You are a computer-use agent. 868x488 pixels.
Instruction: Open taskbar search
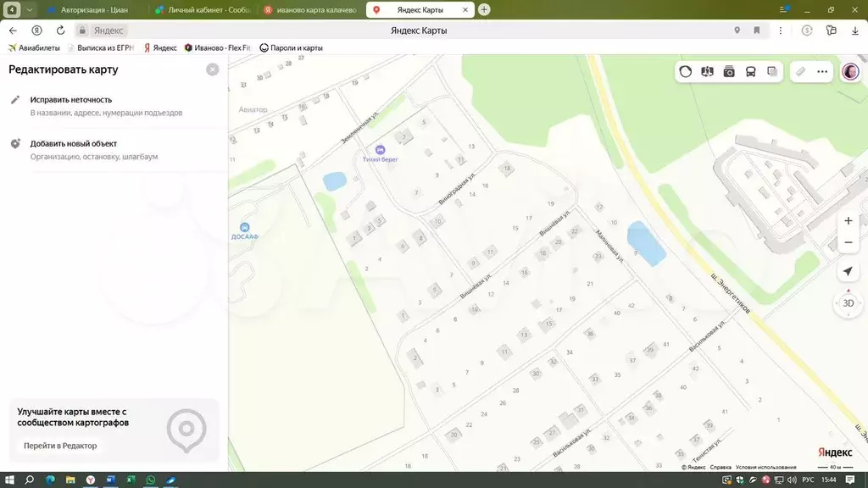30,480
